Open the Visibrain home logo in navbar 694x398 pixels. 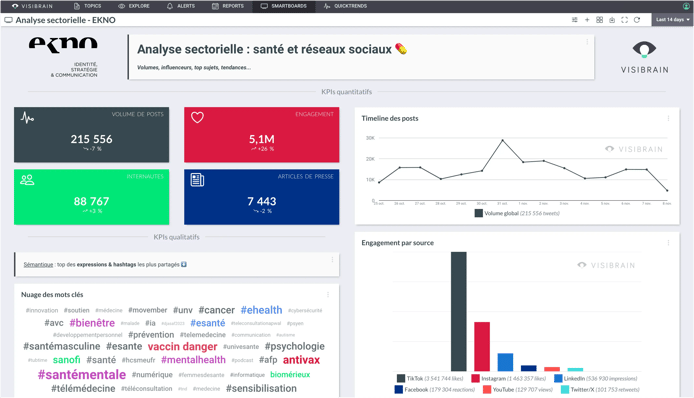32,6
